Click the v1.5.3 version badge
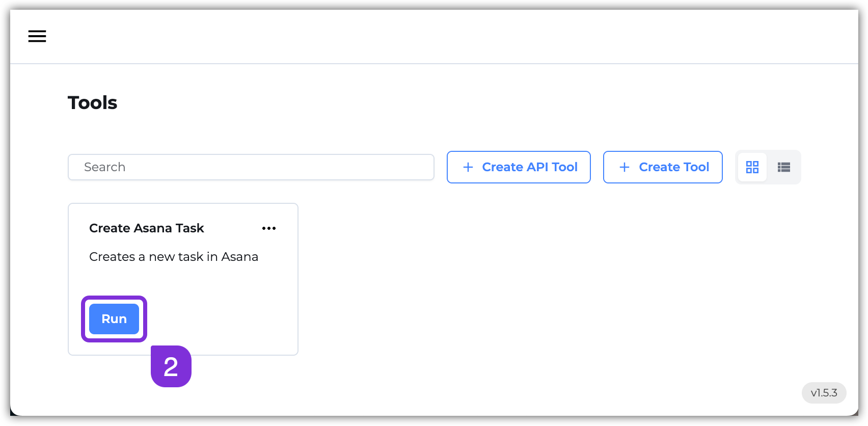Screen dimensions: 868x426 824,393
